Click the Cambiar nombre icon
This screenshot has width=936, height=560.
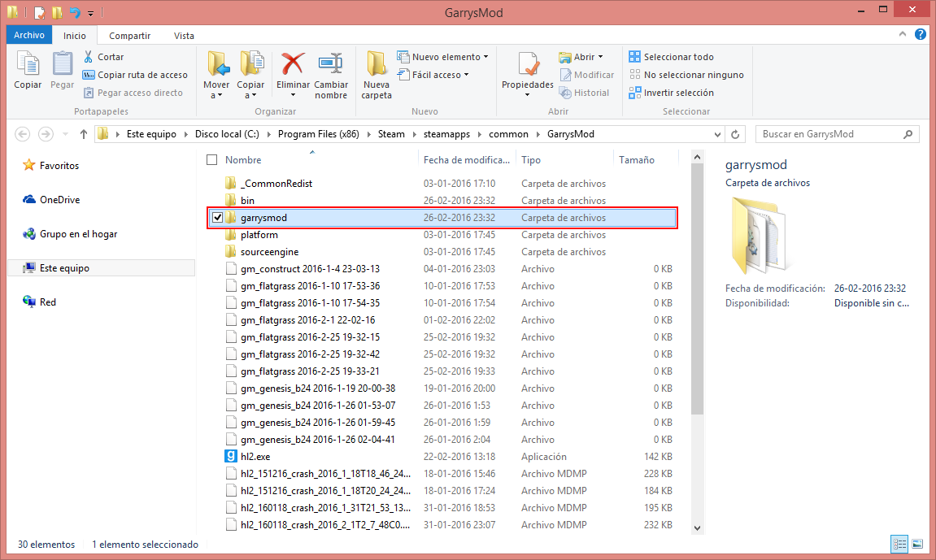point(331,64)
